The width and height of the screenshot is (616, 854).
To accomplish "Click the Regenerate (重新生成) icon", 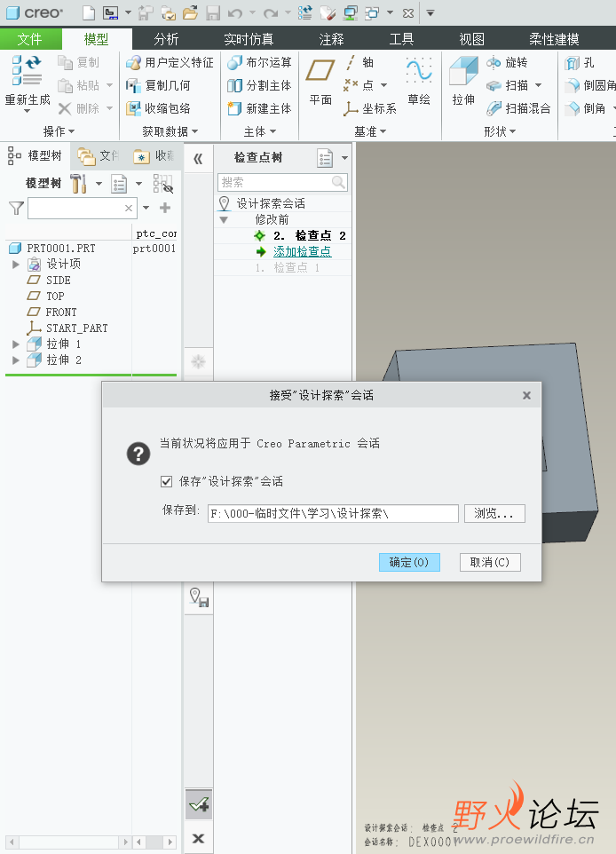I will coord(28,83).
